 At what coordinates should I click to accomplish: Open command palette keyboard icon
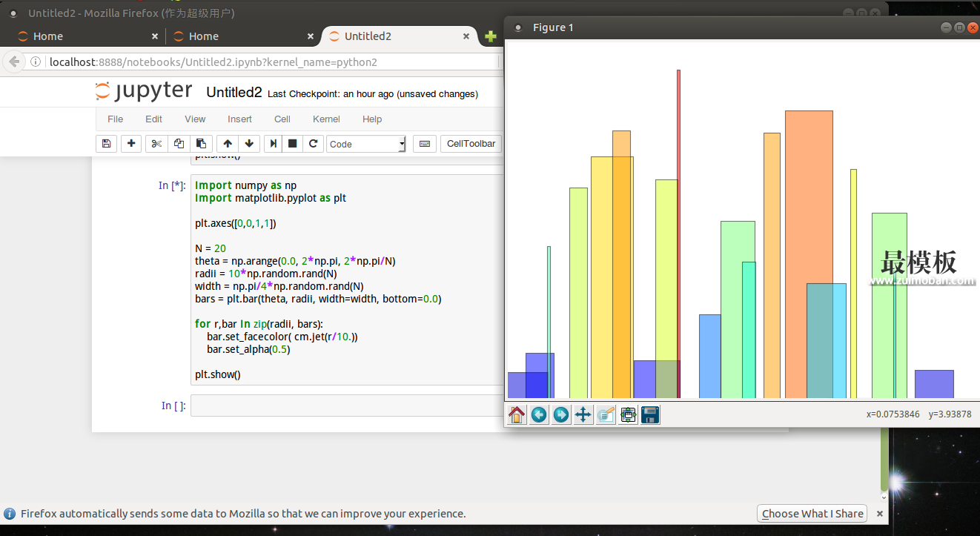(x=425, y=144)
